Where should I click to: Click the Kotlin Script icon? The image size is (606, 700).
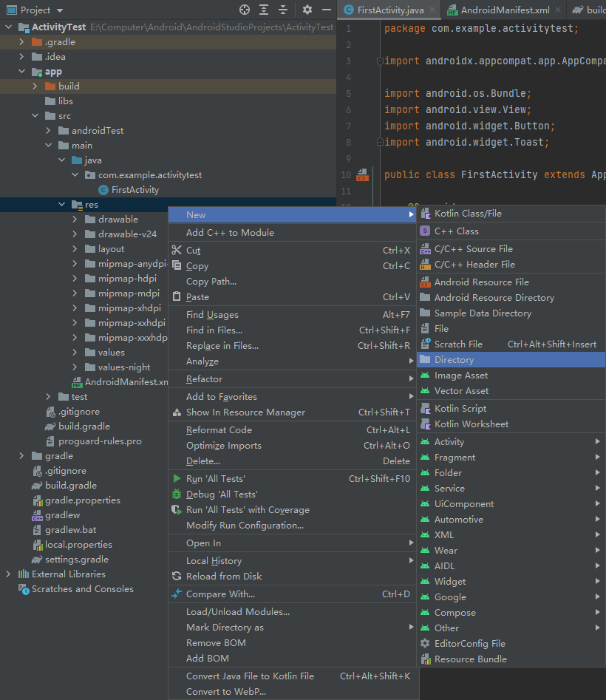click(425, 409)
